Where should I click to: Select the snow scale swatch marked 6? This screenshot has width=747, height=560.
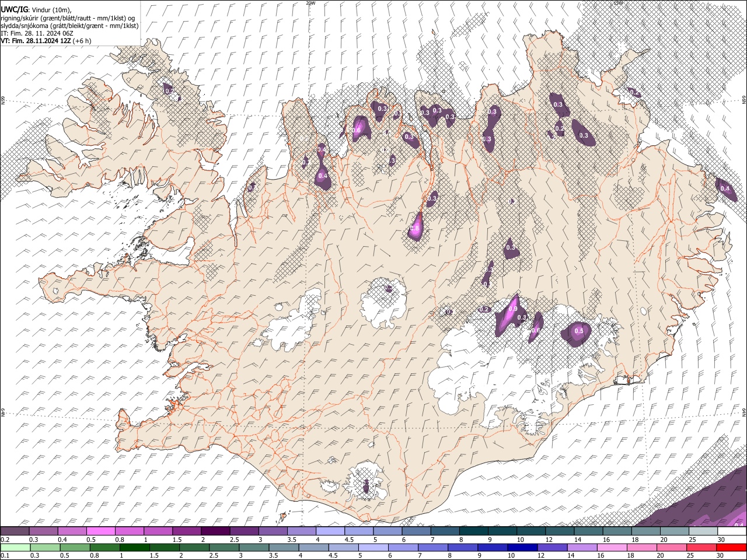coord(416,531)
